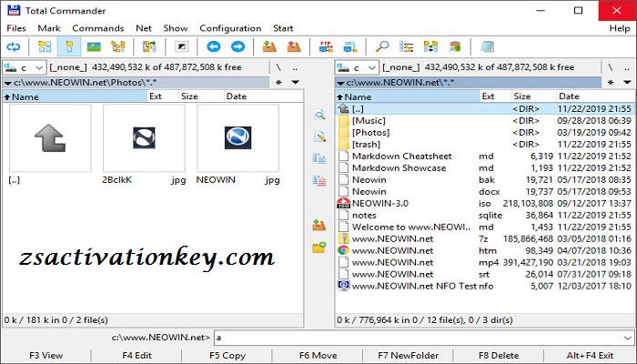Open the Files menu

pyautogui.click(x=16, y=28)
